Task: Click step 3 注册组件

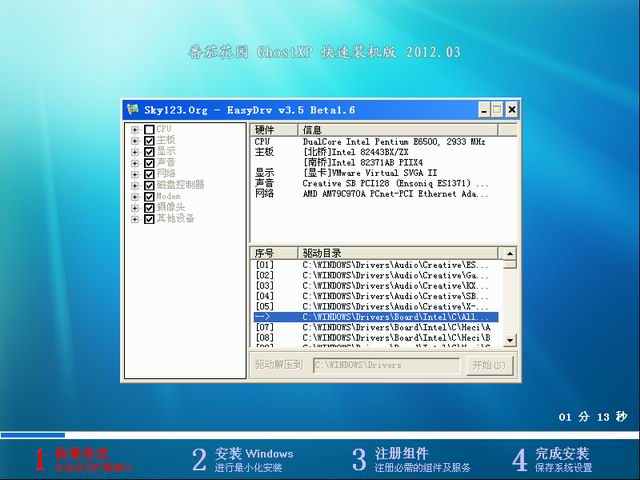Action: 411,460
